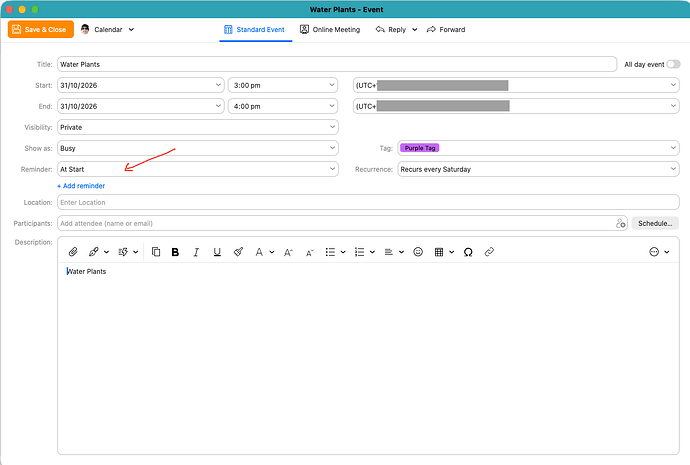Image resolution: width=690 pixels, height=465 pixels.
Task: Open the Calendar selection dropdown
Action: pyautogui.click(x=108, y=29)
